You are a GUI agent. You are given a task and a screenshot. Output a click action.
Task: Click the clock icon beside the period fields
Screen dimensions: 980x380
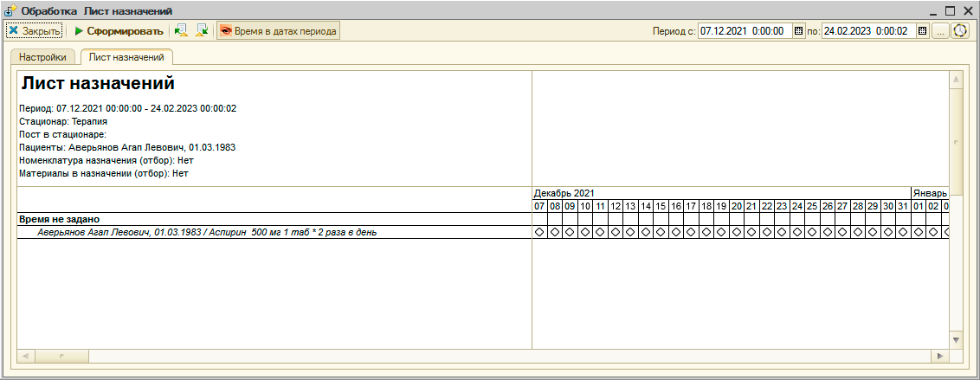(x=960, y=31)
